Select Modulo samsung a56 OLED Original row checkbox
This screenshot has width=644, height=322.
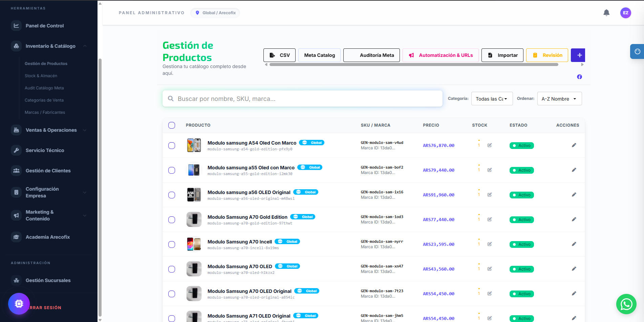pyautogui.click(x=172, y=195)
